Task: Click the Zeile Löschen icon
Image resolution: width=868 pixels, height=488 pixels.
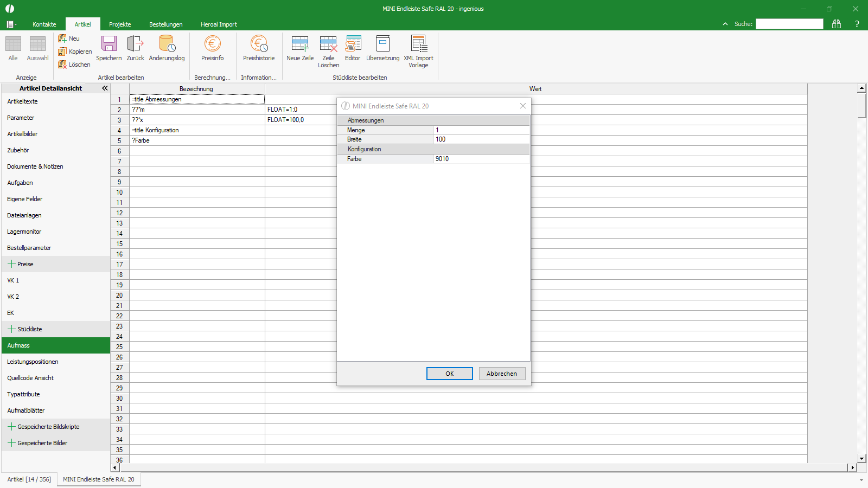Action: (x=328, y=44)
